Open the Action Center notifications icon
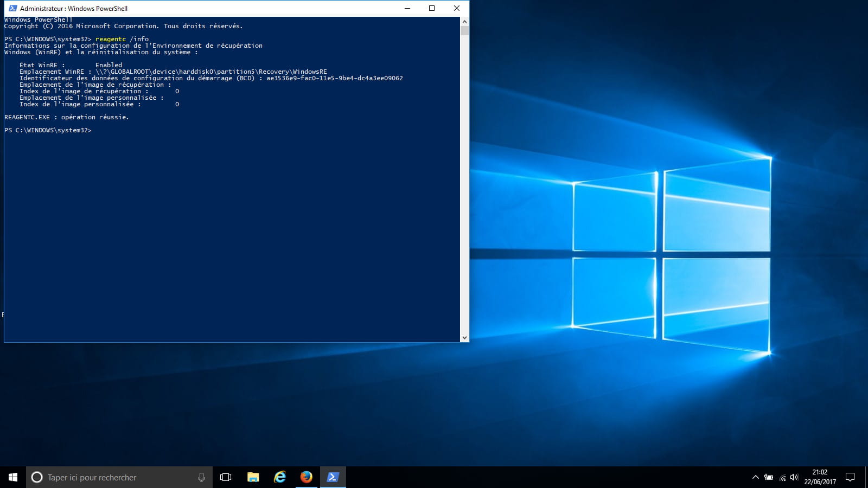The width and height of the screenshot is (868, 488). (850, 477)
